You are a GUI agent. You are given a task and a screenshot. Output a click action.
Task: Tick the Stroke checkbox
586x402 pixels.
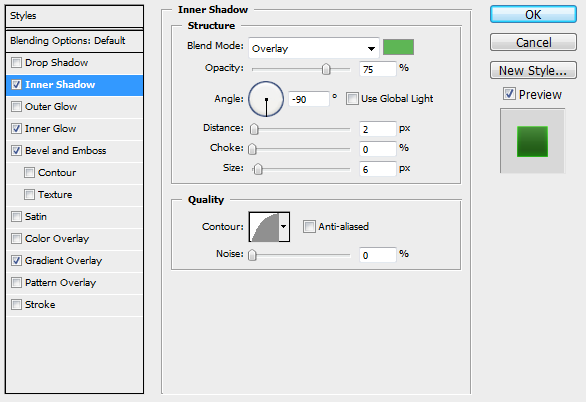click(16, 304)
